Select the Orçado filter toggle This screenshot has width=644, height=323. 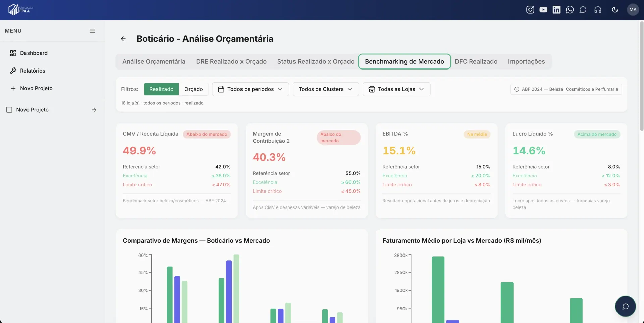194,89
